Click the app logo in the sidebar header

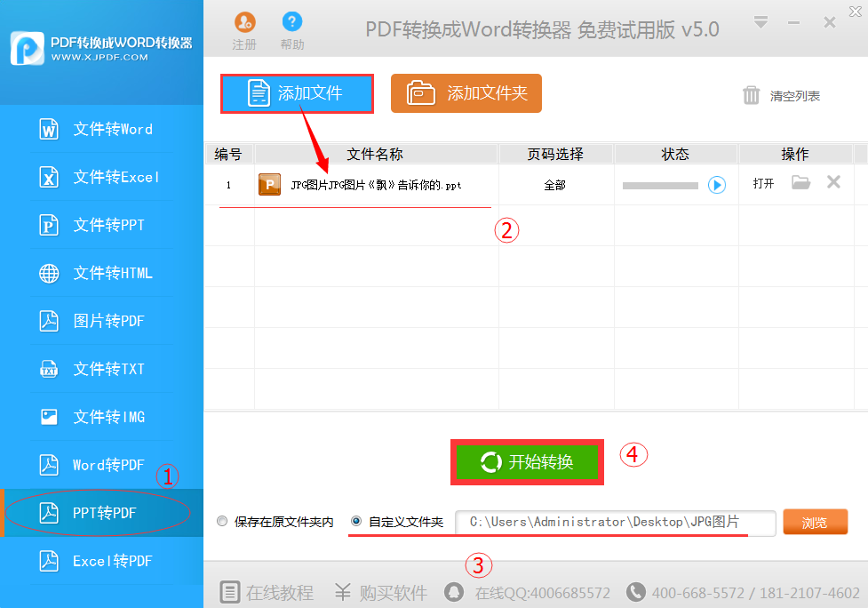pyautogui.click(x=28, y=48)
